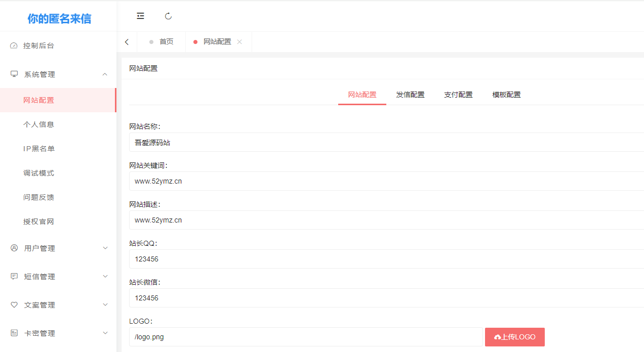Switch to the 支付配置 tab

tap(458, 95)
